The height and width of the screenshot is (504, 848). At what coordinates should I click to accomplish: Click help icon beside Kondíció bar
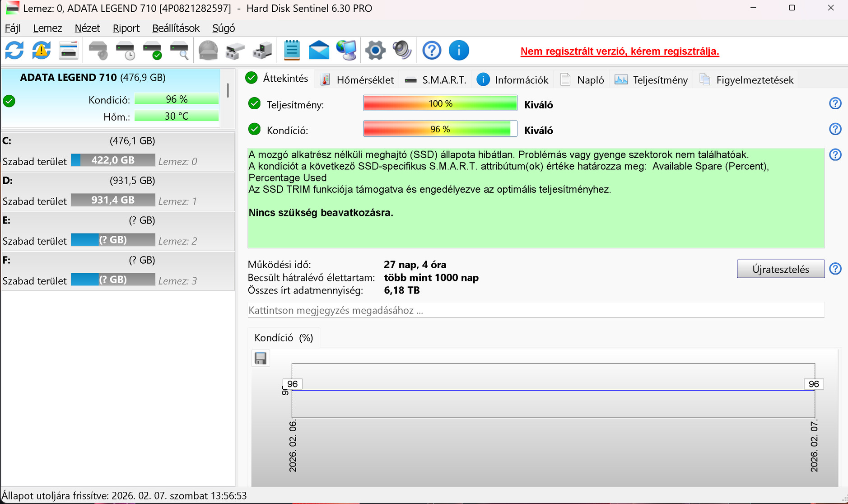pos(835,129)
